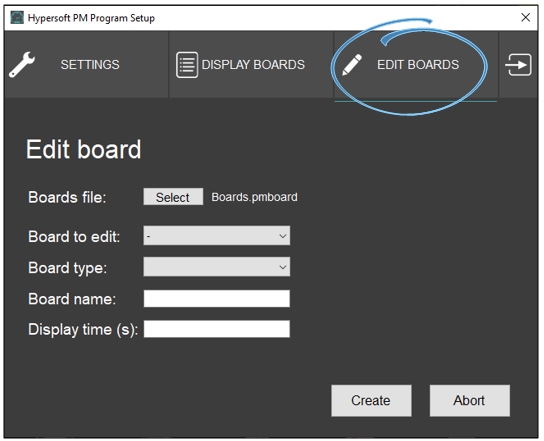Click the Abort button
Screen dimensions: 544x441
pos(470,401)
